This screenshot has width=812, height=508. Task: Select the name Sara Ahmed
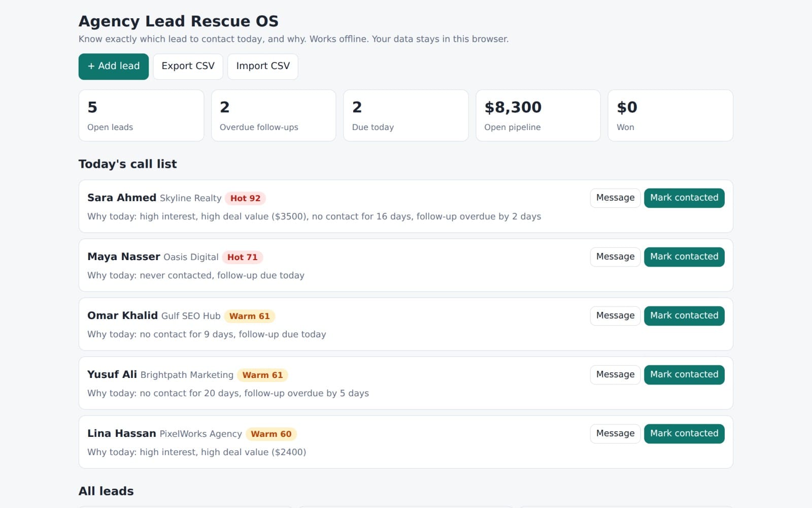(x=122, y=198)
